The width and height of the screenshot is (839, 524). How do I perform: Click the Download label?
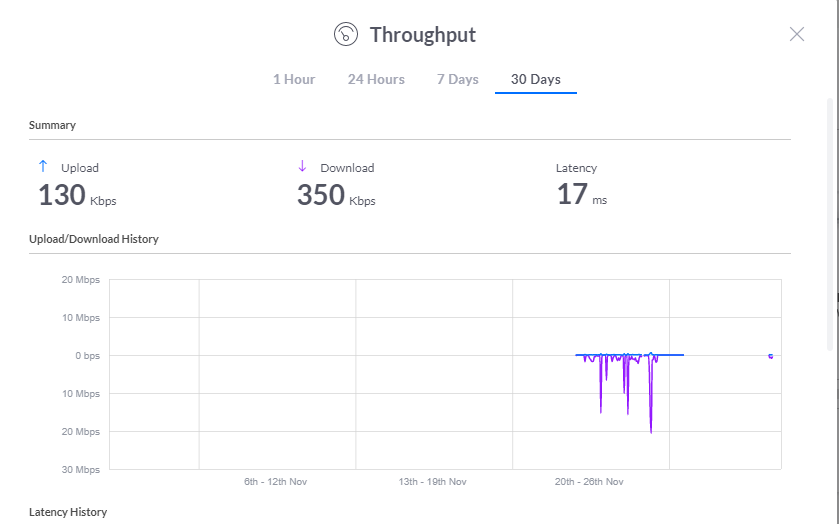coord(347,168)
